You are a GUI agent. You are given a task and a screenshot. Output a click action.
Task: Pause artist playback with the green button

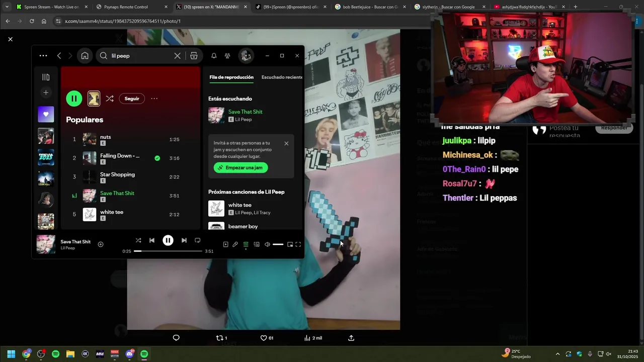74,99
